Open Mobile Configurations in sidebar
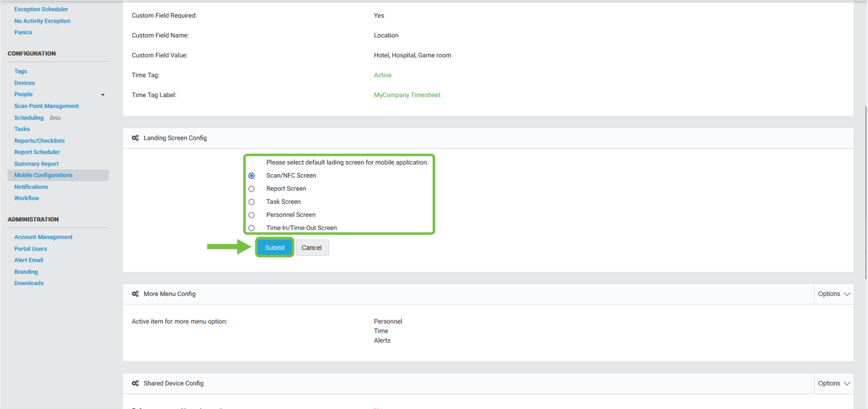Screen dimensions: 868x409 pyautogui.click(x=43, y=175)
